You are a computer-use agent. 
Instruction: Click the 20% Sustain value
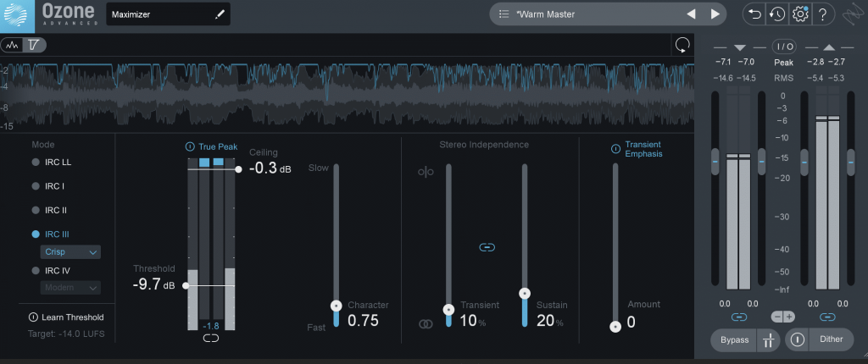point(549,321)
